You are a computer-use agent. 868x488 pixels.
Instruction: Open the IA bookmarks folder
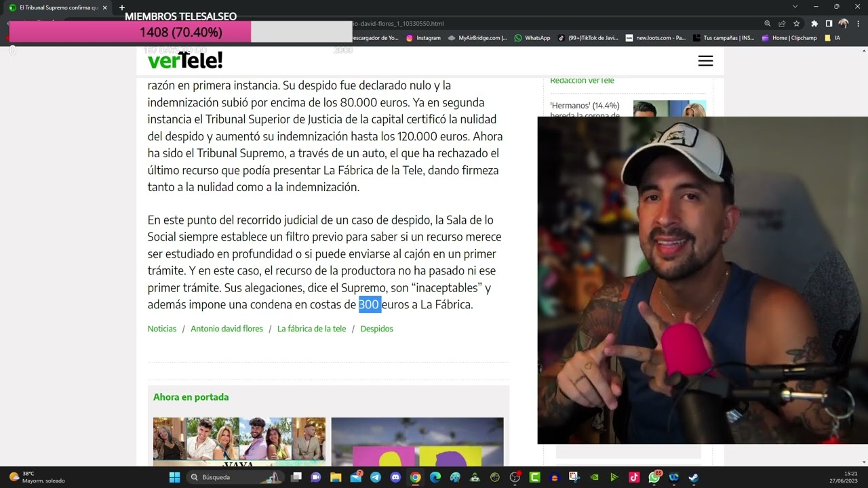click(x=833, y=38)
